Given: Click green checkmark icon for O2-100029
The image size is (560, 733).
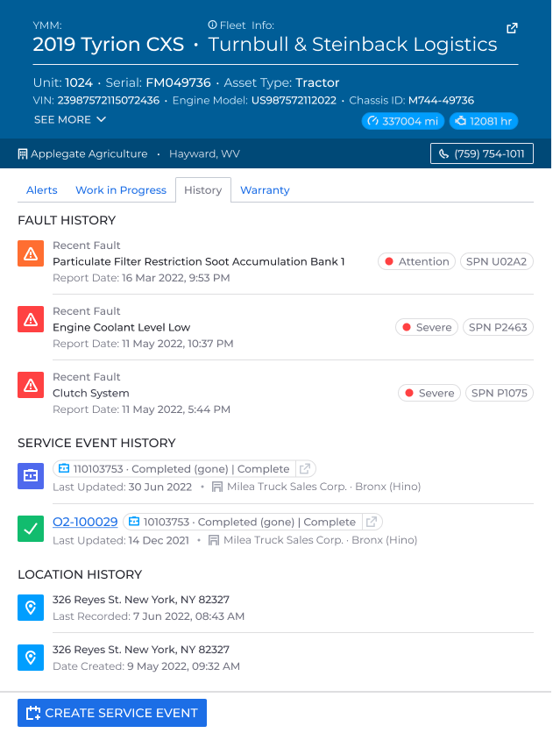Looking at the screenshot, I should [31, 529].
